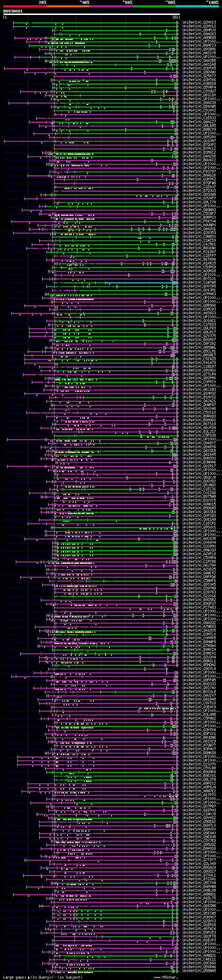The width and height of the screenshot is (222, 980).
Task: Select hit label UniRef100_A7UVF7
Action: coord(199,198)
